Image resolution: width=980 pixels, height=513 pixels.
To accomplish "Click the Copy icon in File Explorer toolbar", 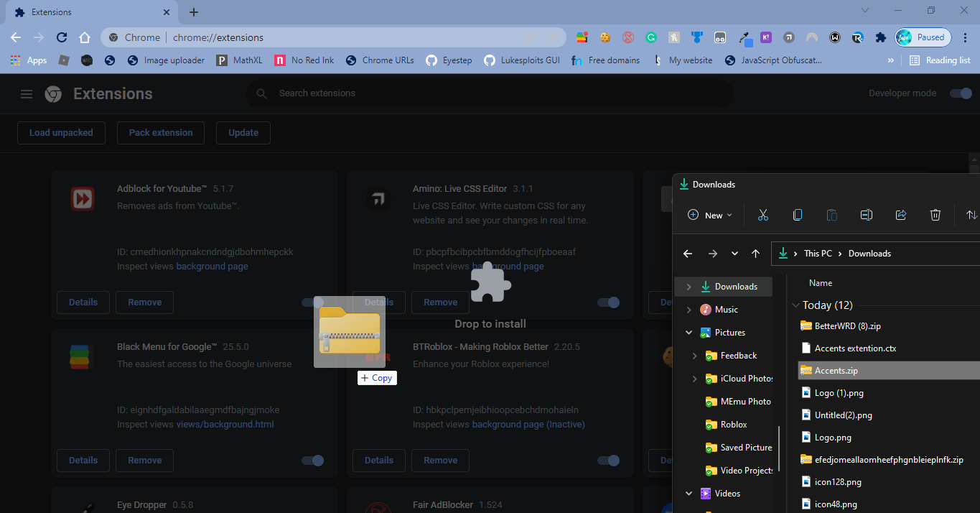I will 798,215.
